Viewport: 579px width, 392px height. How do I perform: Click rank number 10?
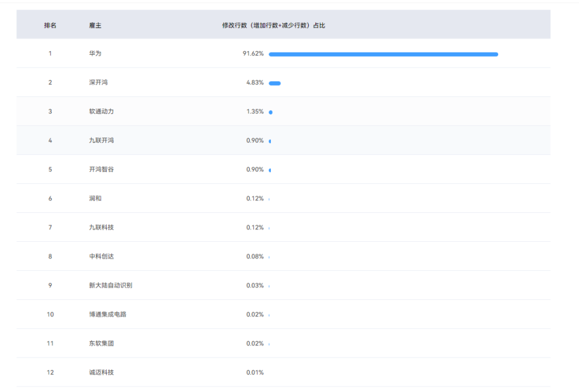50,314
